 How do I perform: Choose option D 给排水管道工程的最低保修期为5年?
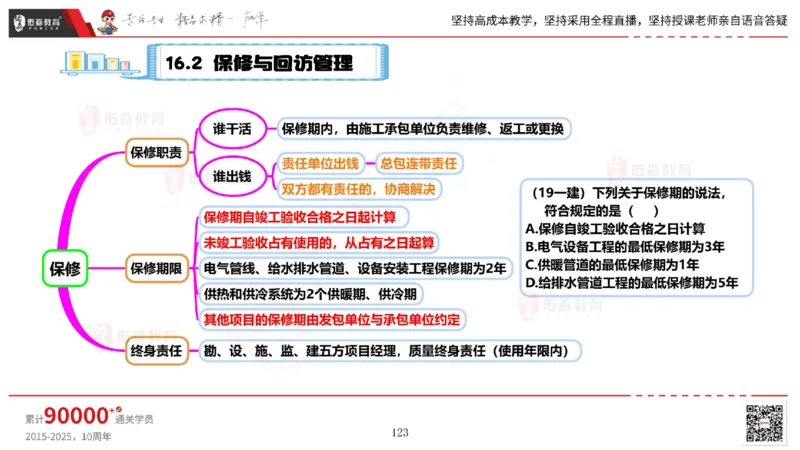pyautogui.click(x=632, y=283)
